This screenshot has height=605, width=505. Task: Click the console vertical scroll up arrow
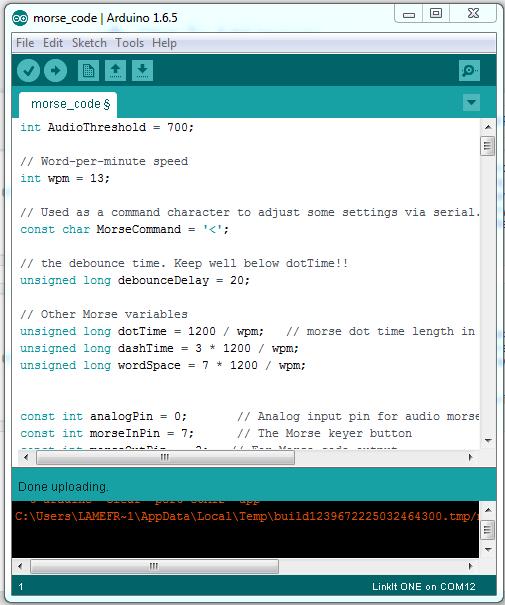488,510
